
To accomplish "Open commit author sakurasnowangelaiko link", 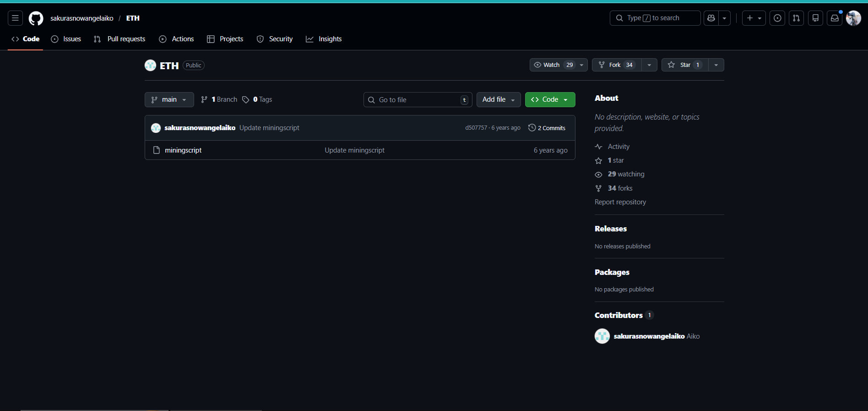I will point(200,128).
